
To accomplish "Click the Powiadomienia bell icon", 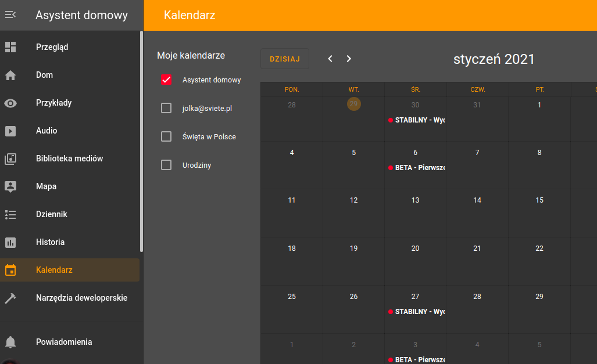I will [x=10, y=342].
